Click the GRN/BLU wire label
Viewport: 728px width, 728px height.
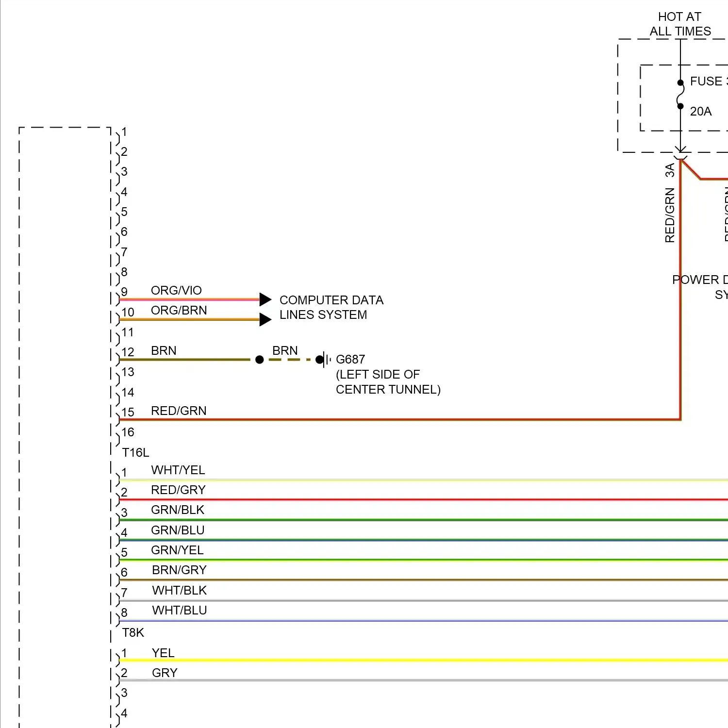point(178,530)
